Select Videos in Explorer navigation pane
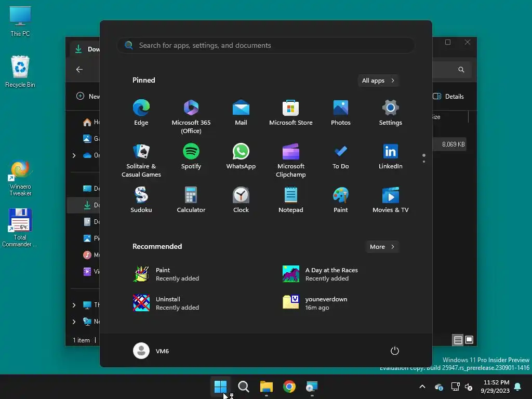 91,271
